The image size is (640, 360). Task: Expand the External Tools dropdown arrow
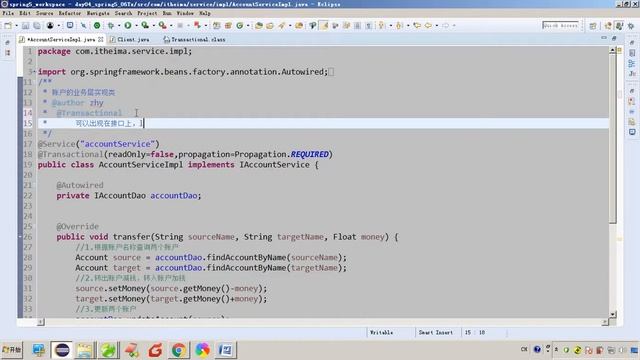(171, 26)
